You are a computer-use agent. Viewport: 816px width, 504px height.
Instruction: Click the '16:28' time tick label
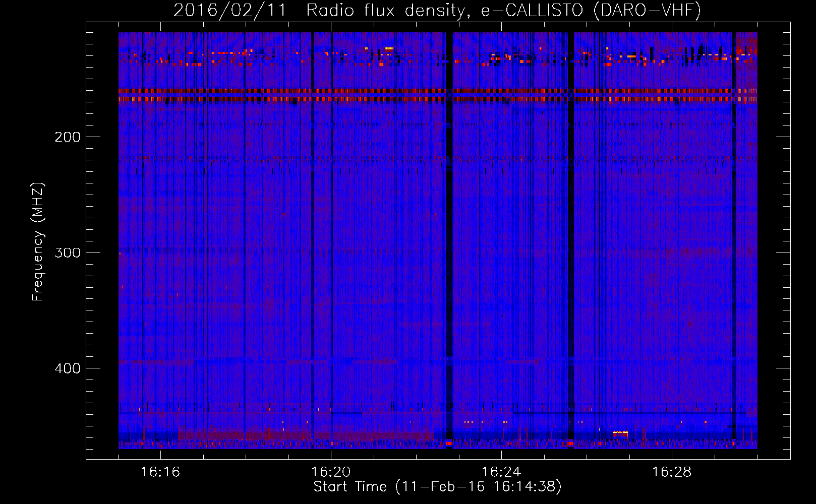pyautogui.click(x=672, y=472)
